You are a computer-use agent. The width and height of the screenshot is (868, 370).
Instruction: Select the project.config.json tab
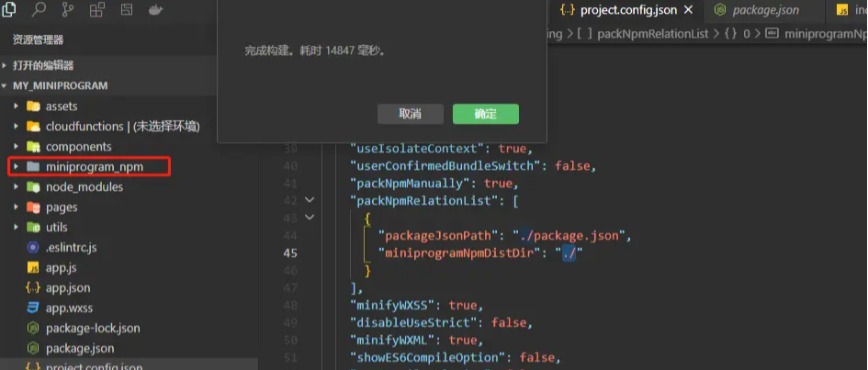click(627, 10)
